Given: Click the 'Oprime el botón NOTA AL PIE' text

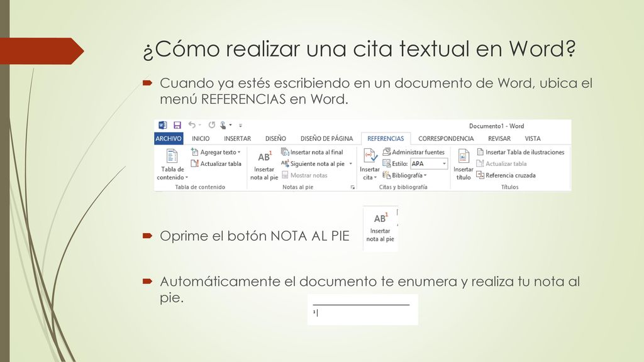Looking at the screenshot, I should coord(254,236).
